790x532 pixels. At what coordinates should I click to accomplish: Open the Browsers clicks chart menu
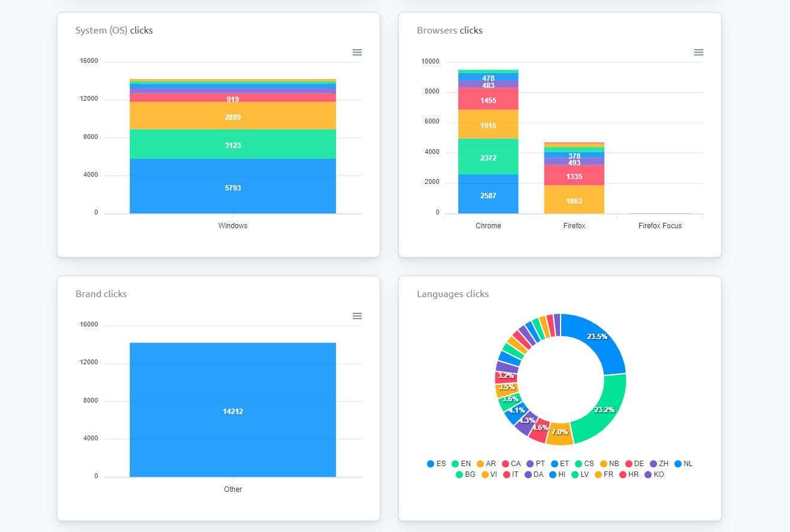[698, 53]
